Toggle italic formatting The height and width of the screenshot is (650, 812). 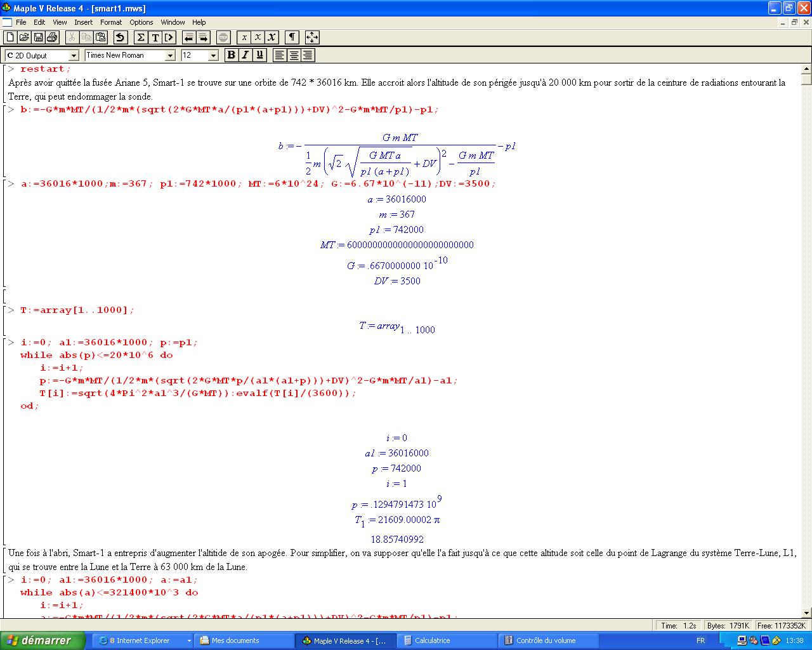point(245,55)
